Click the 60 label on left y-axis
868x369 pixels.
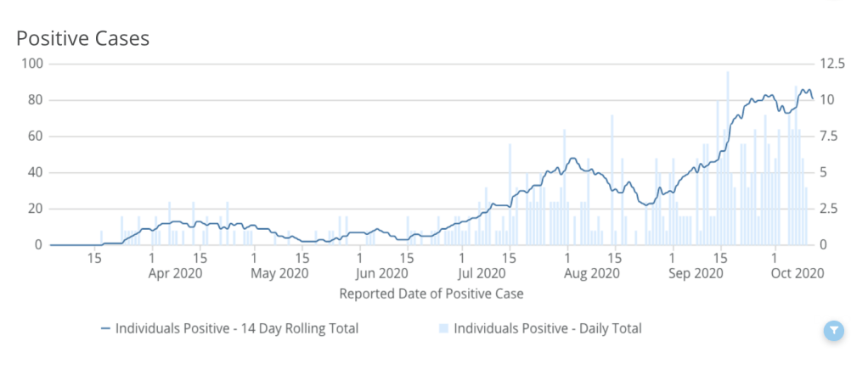click(37, 137)
